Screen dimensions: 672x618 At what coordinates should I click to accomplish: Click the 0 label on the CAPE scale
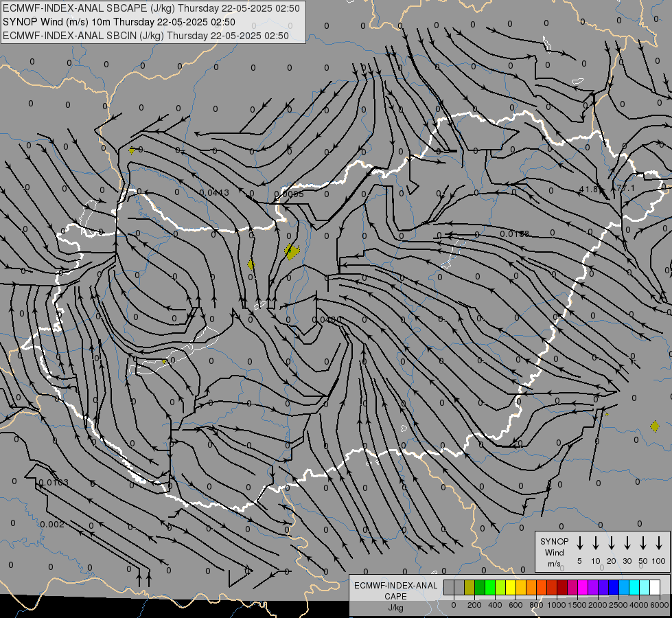click(454, 605)
